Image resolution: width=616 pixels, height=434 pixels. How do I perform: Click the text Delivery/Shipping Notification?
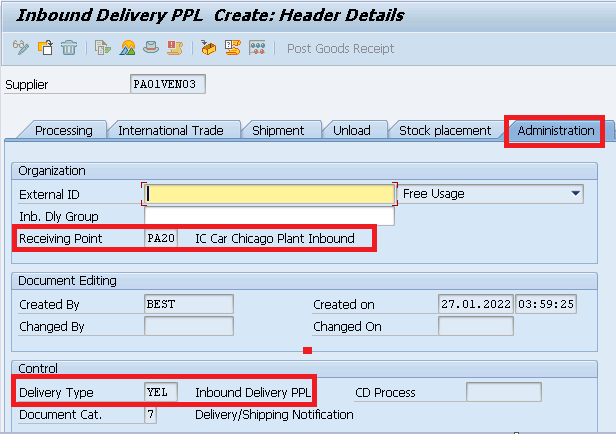pos(274,414)
